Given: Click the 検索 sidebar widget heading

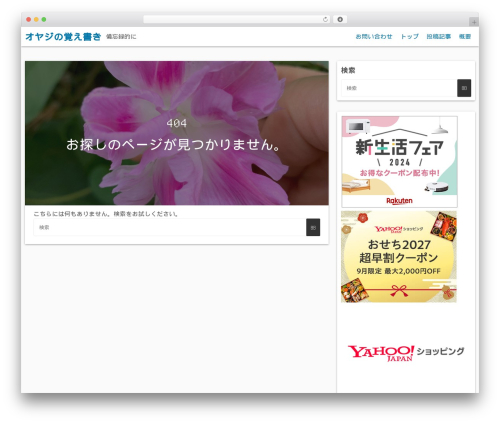Looking at the screenshot, I should pyautogui.click(x=348, y=70).
